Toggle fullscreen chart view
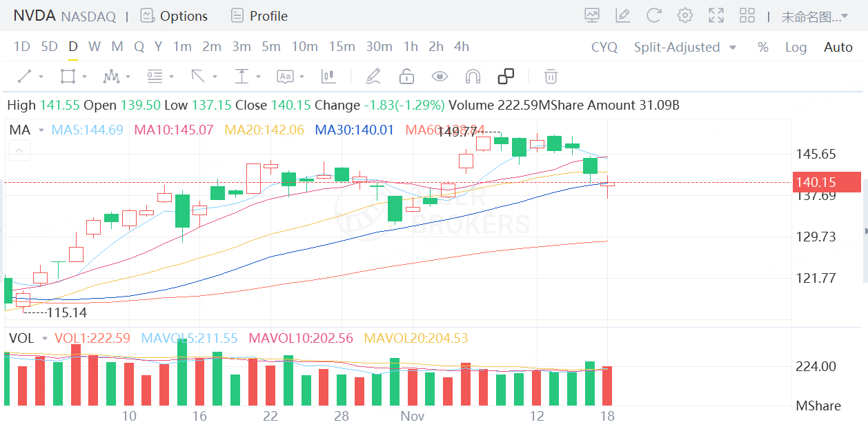This screenshot has width=868, height=429. 716,15
